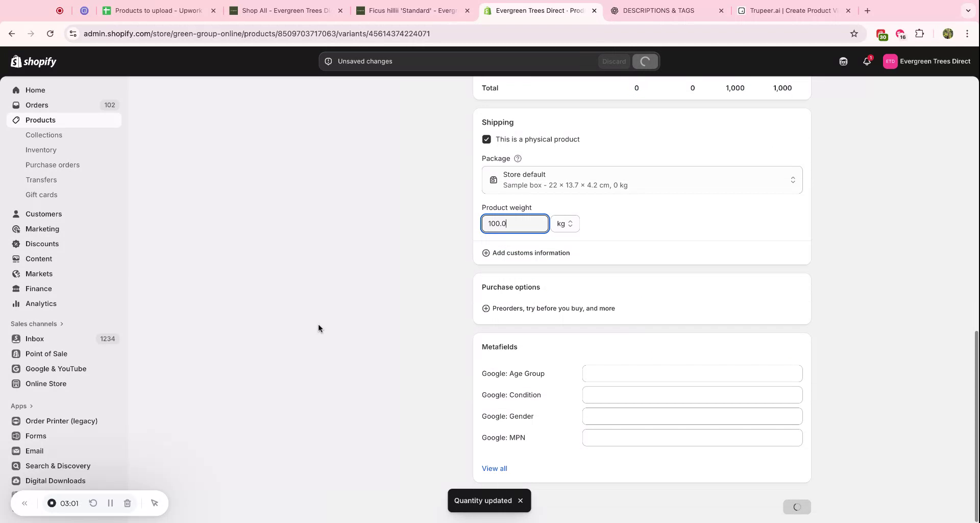Open the Online Store channel
980x523 pixels.
point(45,384)
